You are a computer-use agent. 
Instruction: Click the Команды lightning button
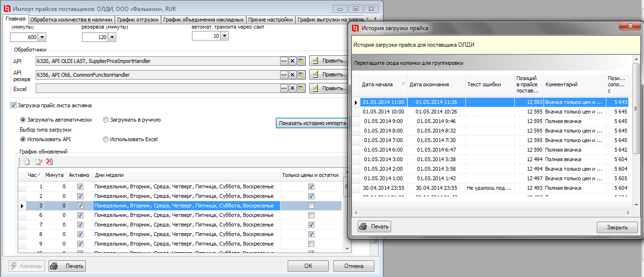(27, 266)
